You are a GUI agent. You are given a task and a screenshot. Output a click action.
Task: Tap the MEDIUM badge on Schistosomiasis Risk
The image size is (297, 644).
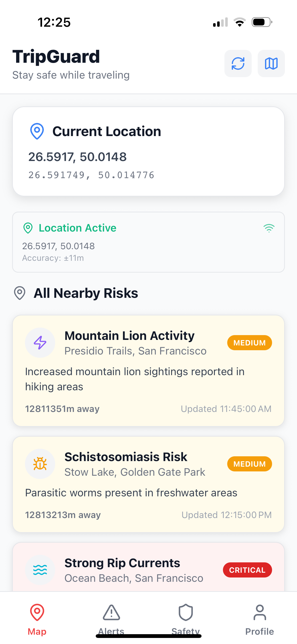pyautogui.click(x=249, y=464)
